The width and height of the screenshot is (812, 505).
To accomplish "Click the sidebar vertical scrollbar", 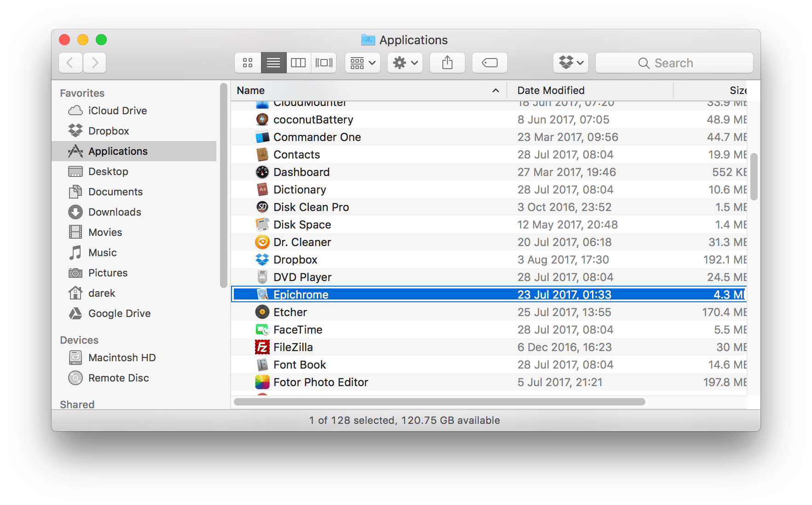I will [x=224, y=185].
